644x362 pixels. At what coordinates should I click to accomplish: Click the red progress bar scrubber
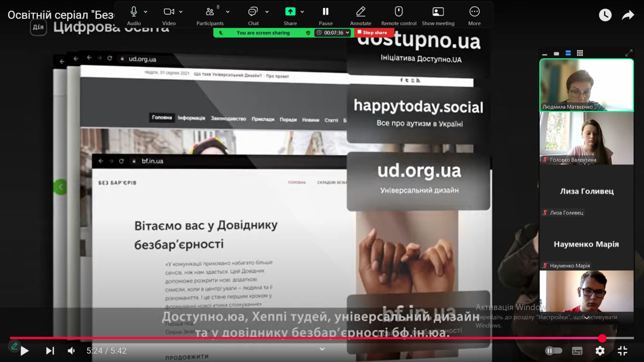point(602,338)
